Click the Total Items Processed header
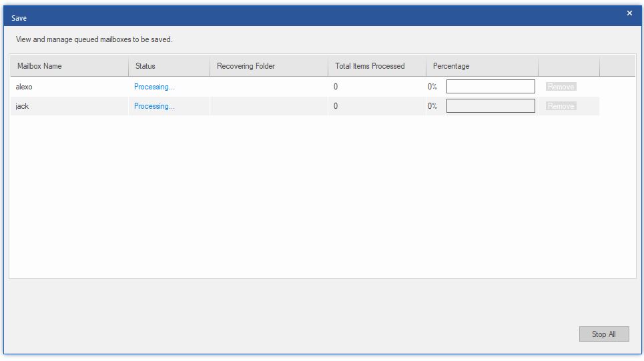Viewport: 644px width, 361px height. tap(370, 66)
